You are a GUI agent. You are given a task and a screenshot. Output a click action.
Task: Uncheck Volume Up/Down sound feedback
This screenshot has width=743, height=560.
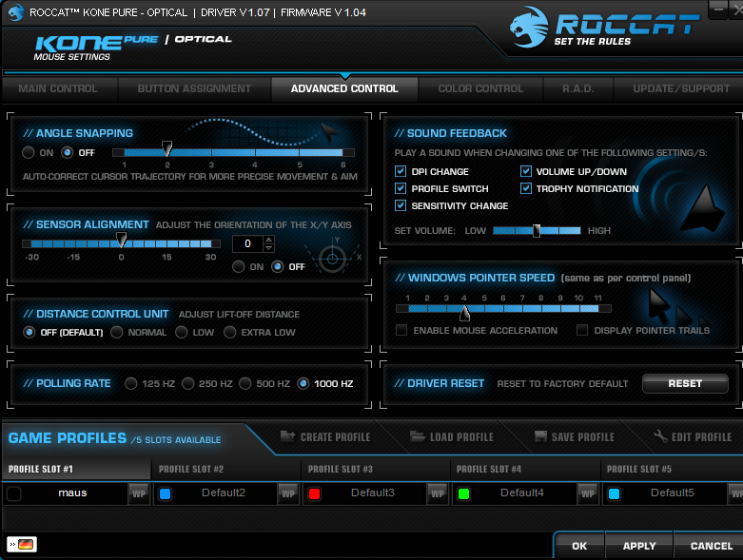tap(526, 171)
